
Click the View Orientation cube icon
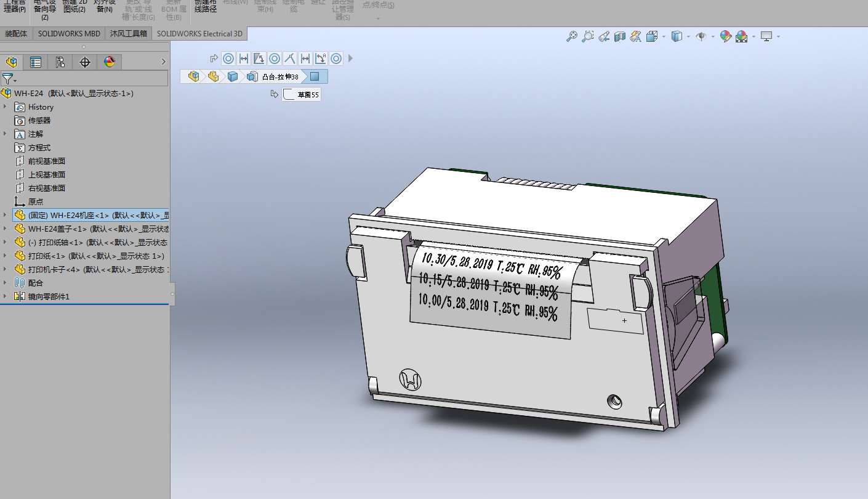(x=652, y=36)
